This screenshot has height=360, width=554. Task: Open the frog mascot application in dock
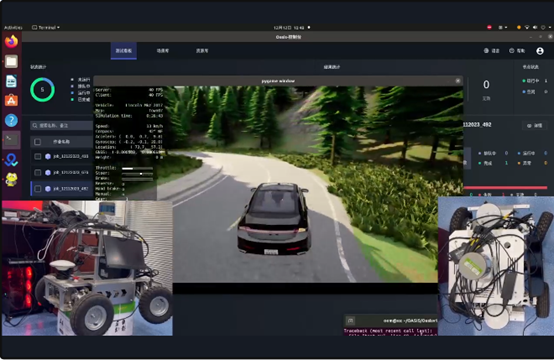11,179
